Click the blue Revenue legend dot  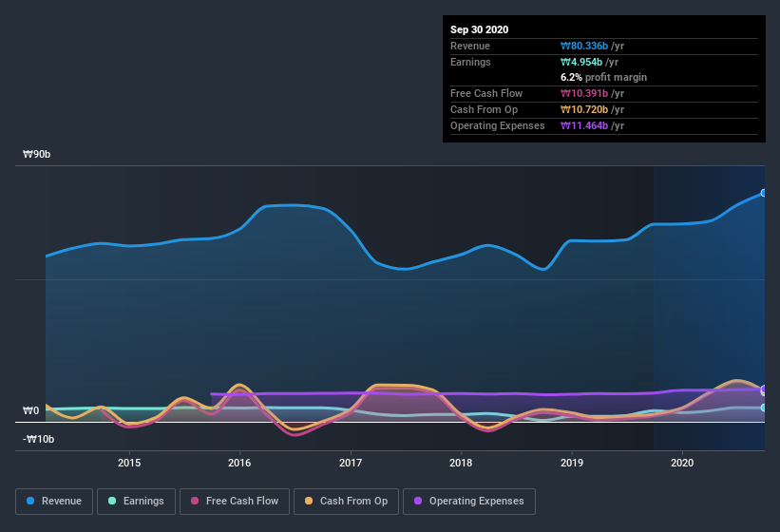(x=30, y=501)
